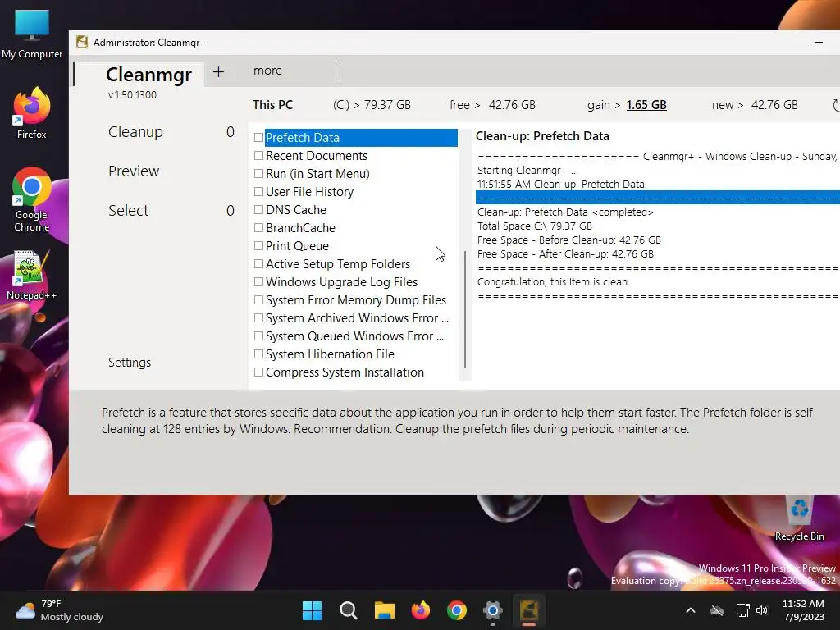Click Cleanup in the sidebar
The height and width of the screenshot is (630, 840).
click(135, 132)
